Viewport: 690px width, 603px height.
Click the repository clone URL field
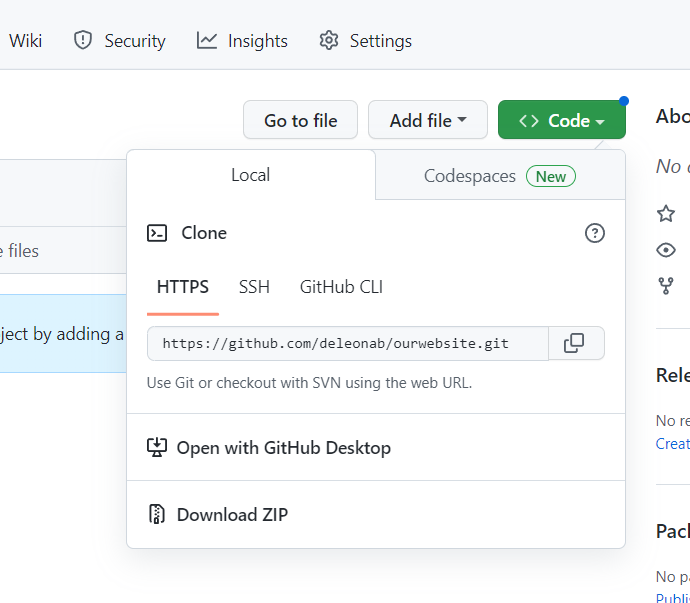coord(348,343)
